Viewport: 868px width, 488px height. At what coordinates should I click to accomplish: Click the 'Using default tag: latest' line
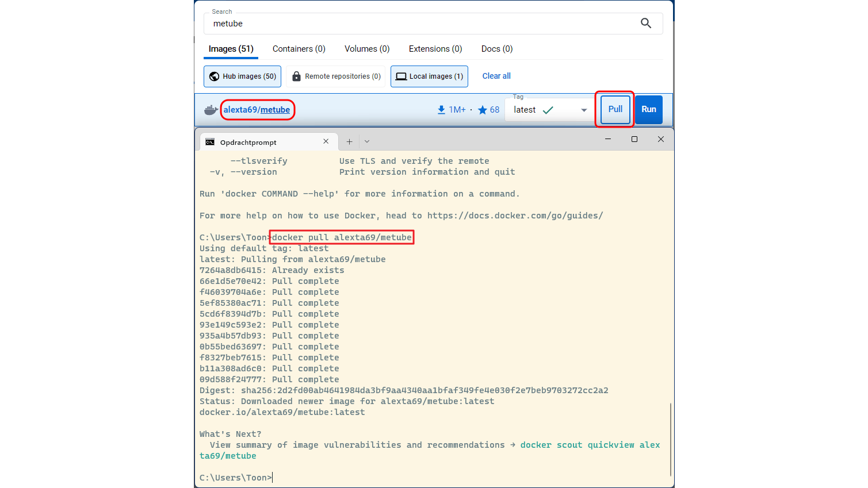(x=264, y=248)
